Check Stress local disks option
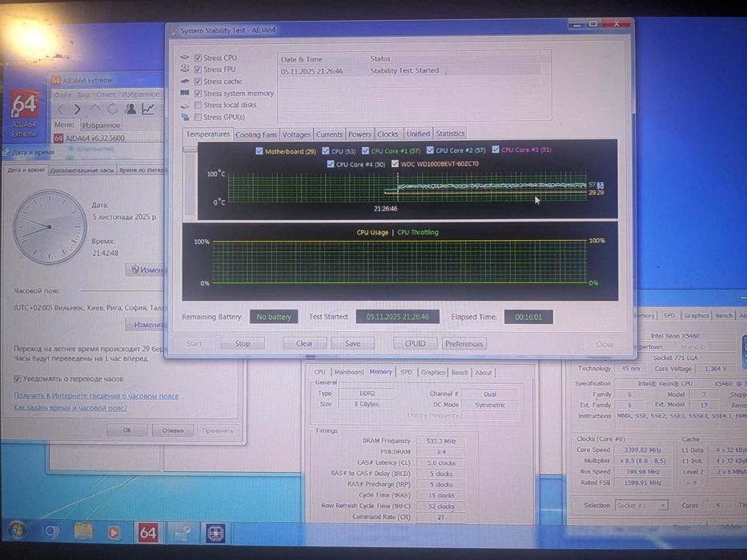Screen dimensions: 747x560 click(x=198, y=105)
